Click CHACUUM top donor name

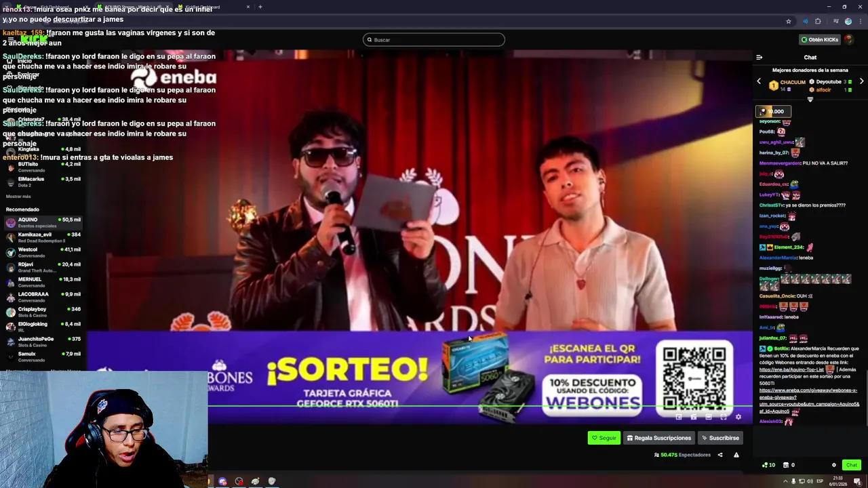coord(793,82)
